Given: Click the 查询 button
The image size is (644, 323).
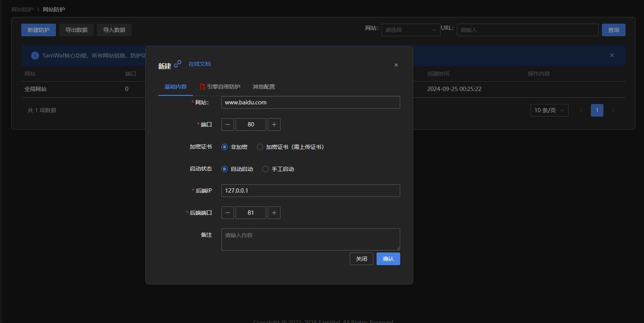Looking at the screenshot, I should click(x=614, y=30).
